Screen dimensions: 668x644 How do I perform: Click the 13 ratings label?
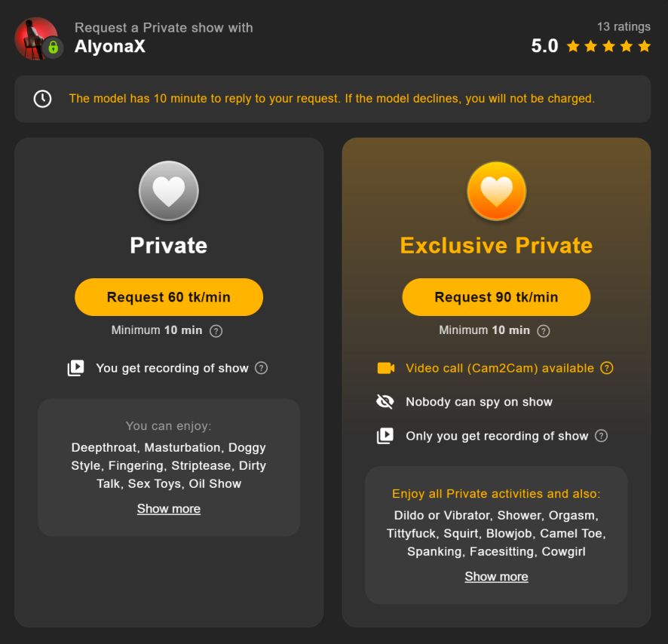point(624,26)
